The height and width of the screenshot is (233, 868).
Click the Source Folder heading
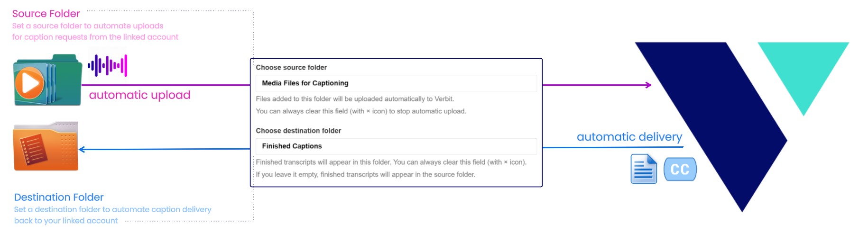(46, 14)
